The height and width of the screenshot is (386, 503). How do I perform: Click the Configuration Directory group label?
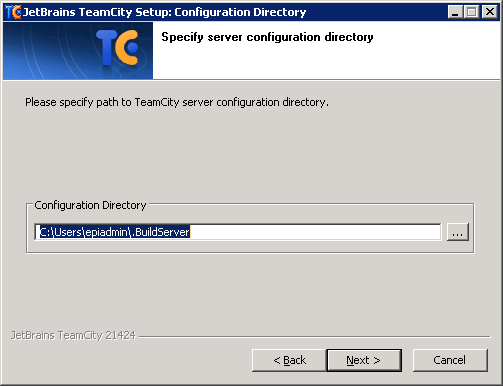(x=90, y=205)
